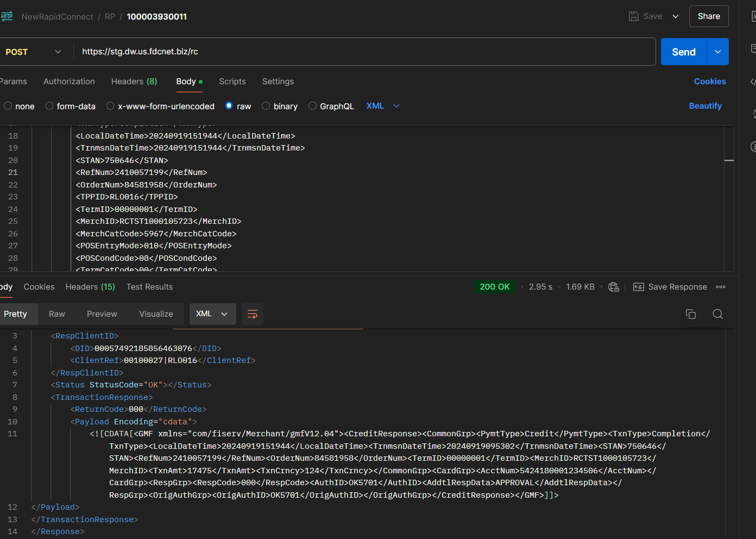Screen dimensions: 756x539
Task: Click the 1.69 KB response size
Action: (581, 287)
